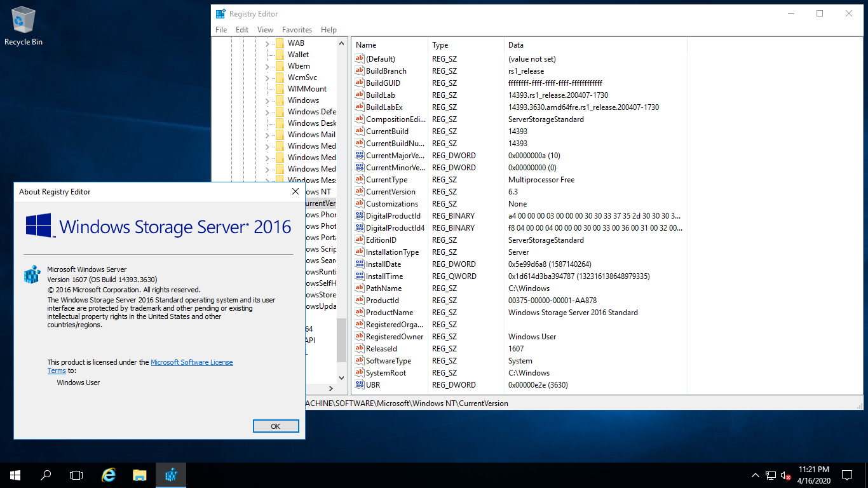Open the Favorites menu
Viewport: 868px width, 488px height.
click(x=297, y=30)
